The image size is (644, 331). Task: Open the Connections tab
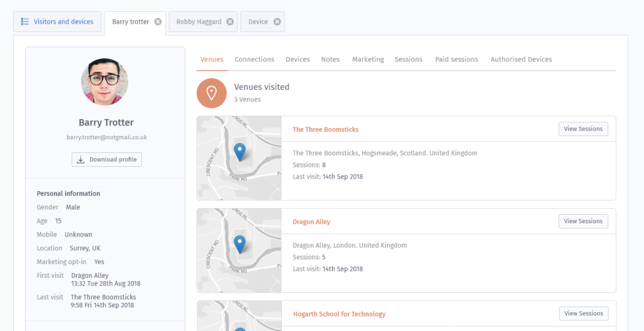tap(254, 59)
